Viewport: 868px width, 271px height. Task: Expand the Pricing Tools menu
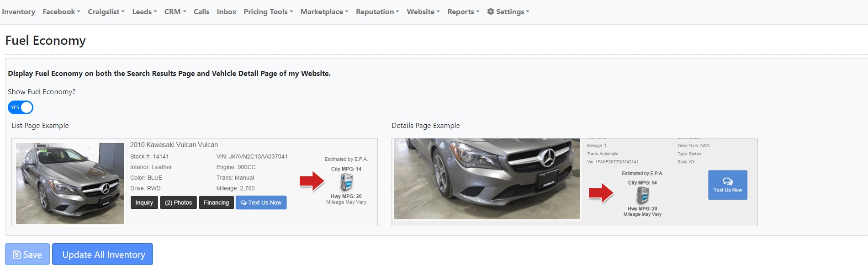coord(268,11)
